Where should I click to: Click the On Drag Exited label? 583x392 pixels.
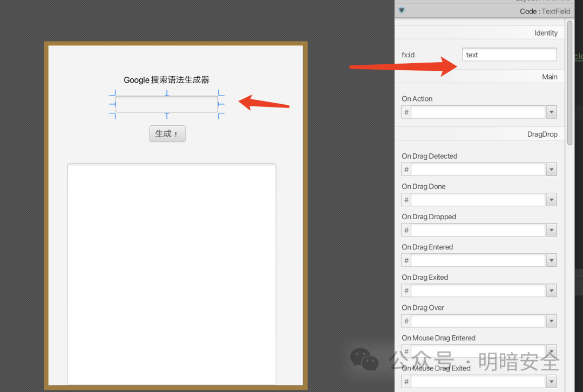click(425, 278)
